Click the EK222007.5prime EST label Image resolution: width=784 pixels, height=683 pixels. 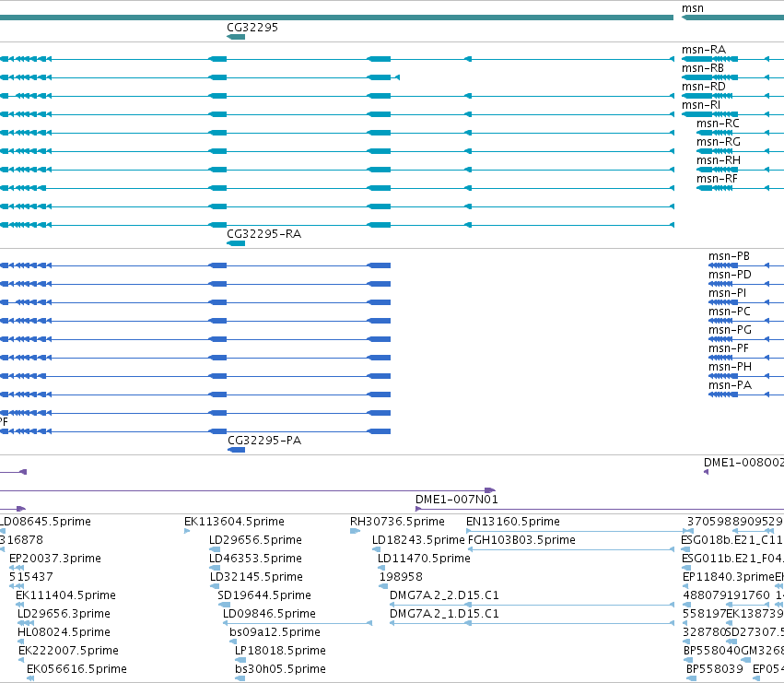[x=68, y=651]
